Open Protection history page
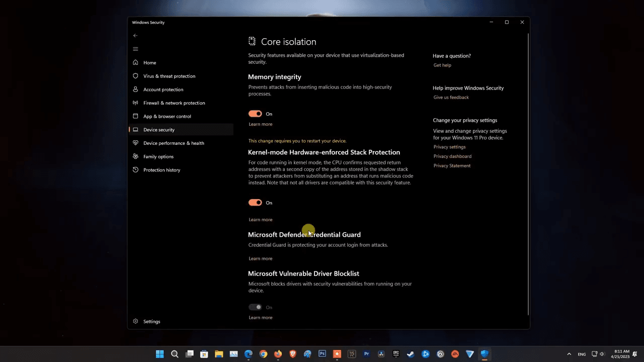The width and height of the screenshot is (644, 362). click(181, 170)
